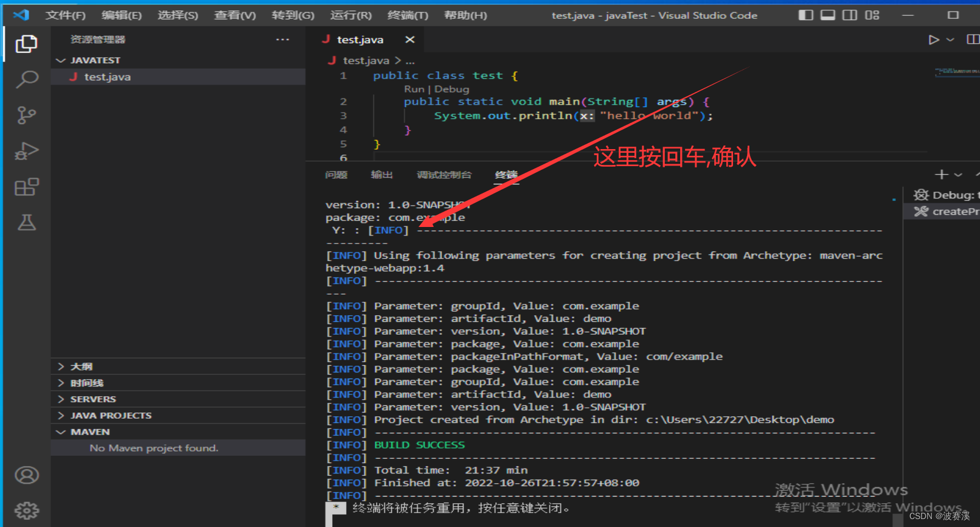Open the Manage gear settings icon
The image size is (980, 527).
[26, 511]
